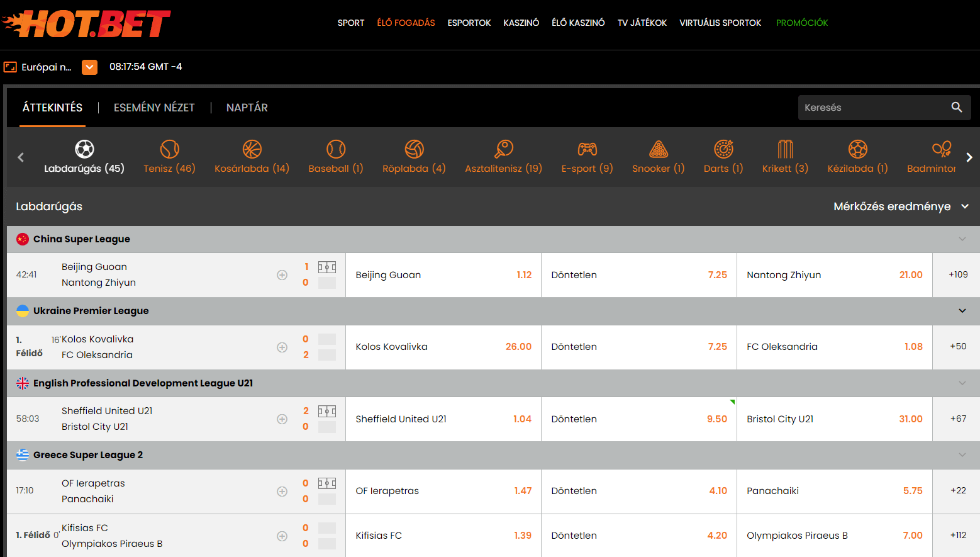
Task: Bet on Döntetlen at 9.50
Action: click(639, 419)
